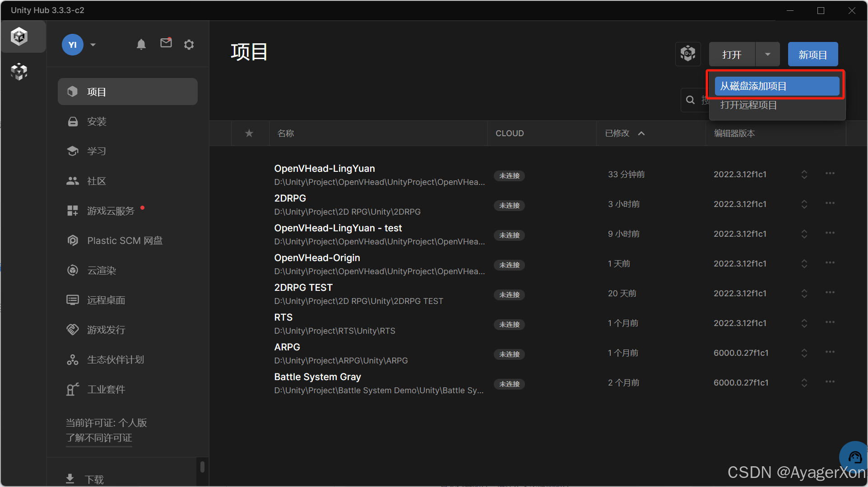Open 游戏发行 in the sidebar
The image size is (868, 487).
pos(128,330)
